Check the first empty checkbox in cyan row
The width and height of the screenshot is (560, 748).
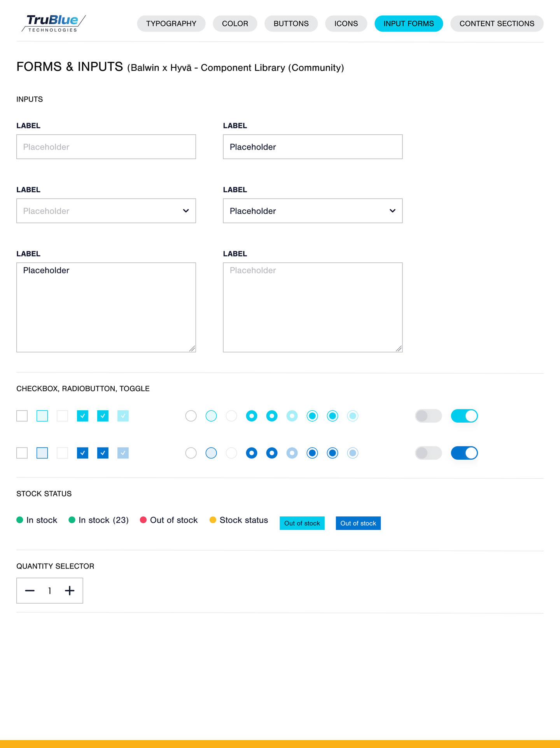[22, 416]
